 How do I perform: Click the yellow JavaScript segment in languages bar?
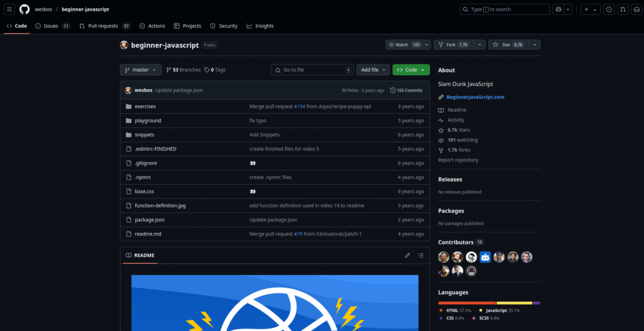[514, 303]
